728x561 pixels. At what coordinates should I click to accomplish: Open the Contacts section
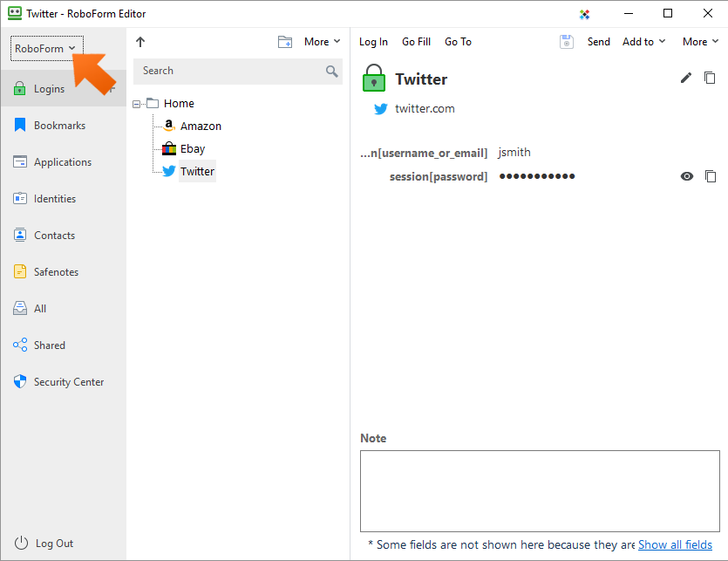tap(63, 236)
